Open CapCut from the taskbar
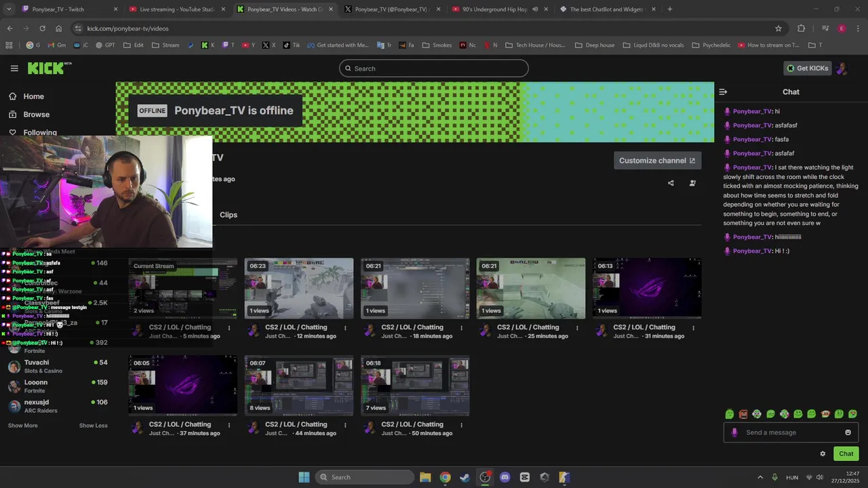This screenshot has height=488, width=868. tap(524, 477)
